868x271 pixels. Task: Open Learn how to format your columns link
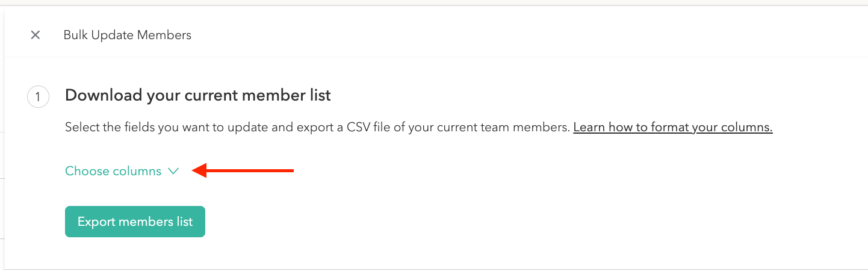coord(673,128)
